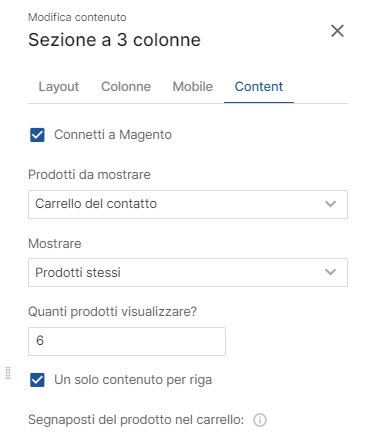Click the Un solo contenuto per riga label
367x432 pixels.
point(133,380)
